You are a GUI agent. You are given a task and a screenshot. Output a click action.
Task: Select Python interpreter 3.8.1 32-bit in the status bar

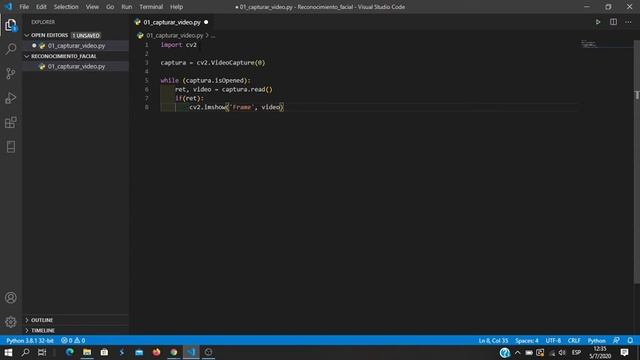[x=30, y=340]
